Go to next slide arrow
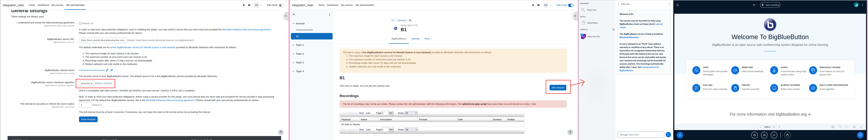The image size is (868, 140). 779,127
